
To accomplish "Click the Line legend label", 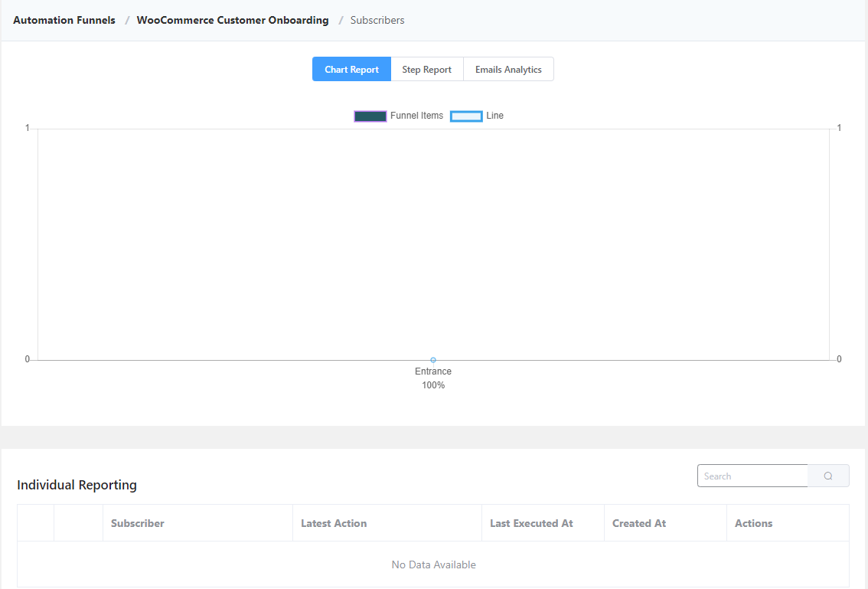I will click(495, 115).
